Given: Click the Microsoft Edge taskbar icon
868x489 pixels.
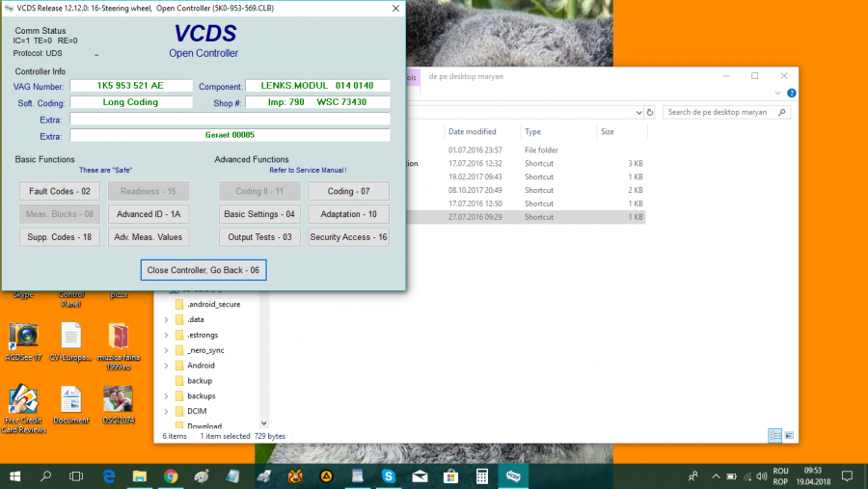Looking at the screenshot, I should click(x=108, y=476).
